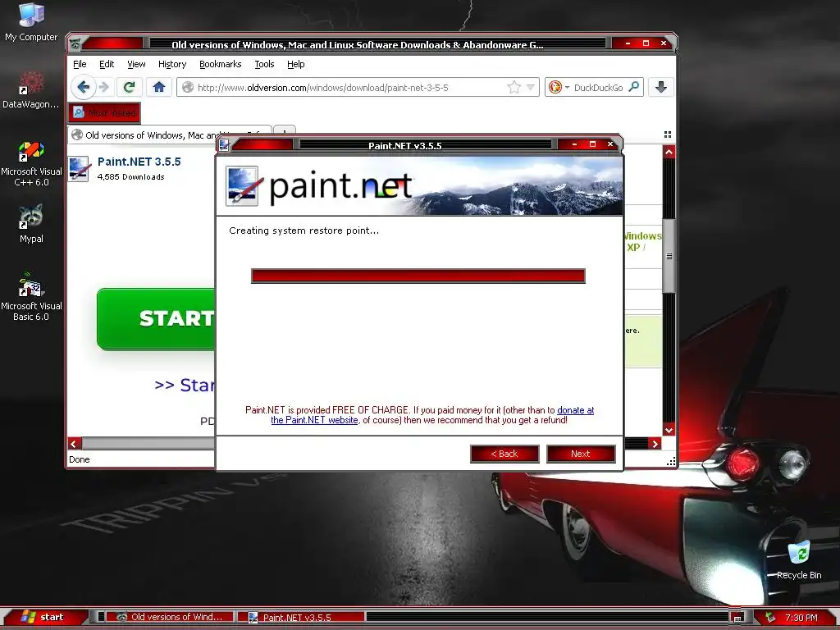Open the File menu
Viewport: 840px width, 630px height.
pos(80,64)
